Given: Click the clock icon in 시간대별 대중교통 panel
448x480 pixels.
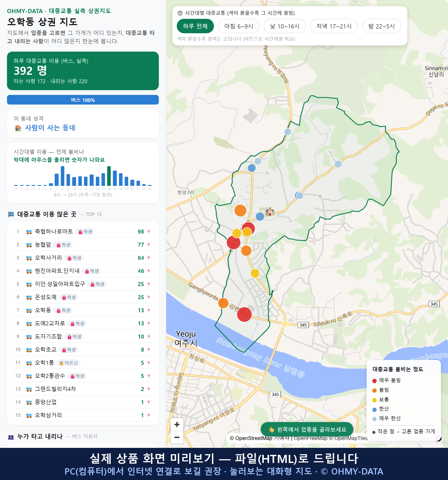Looking at the screenshot, I should click(x=180, y=13).
